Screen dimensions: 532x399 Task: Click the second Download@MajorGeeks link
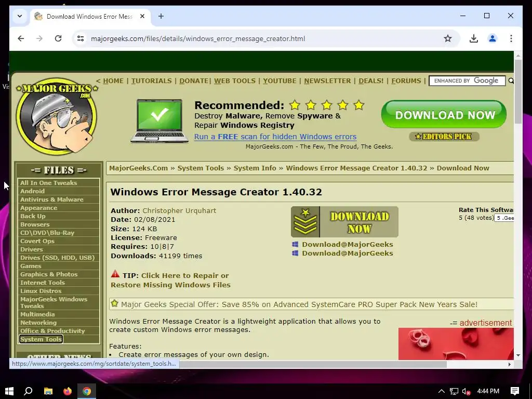[x=348, y=253]
